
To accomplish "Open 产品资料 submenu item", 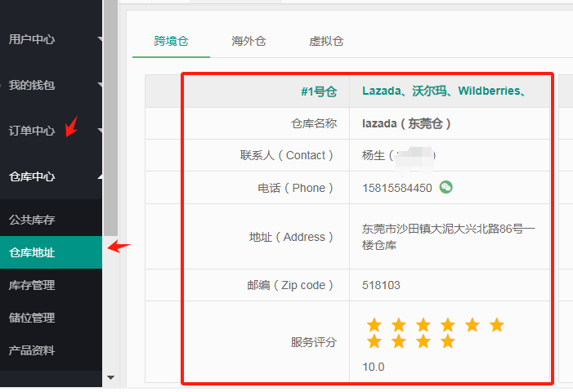I will (x=32, y=350).
